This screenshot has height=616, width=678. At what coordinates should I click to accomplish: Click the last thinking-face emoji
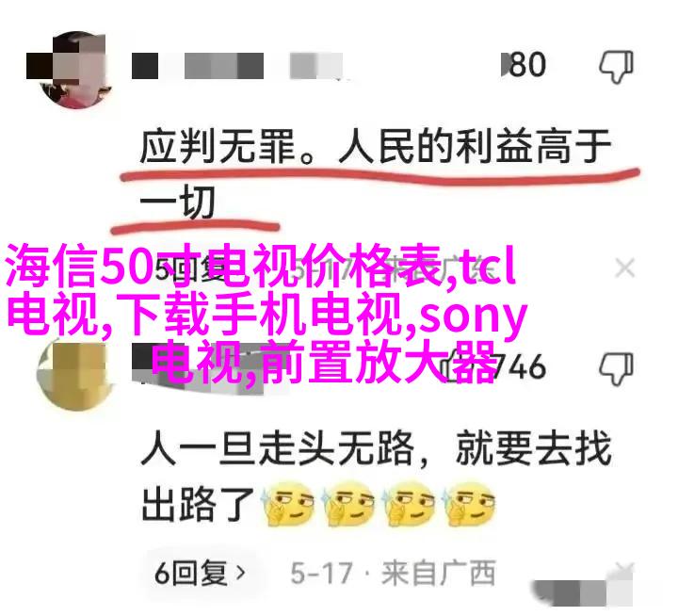(x=469, y=504)
